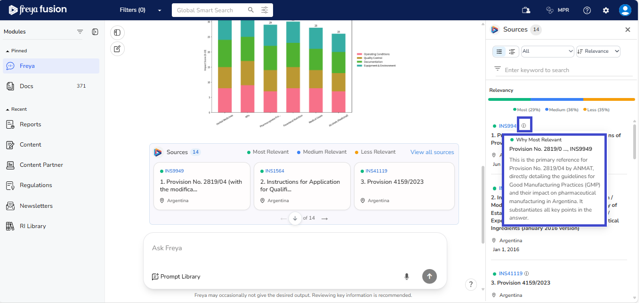Toggle the chat side panel icon
The image size is (644, 303).
tap(117, 33)
